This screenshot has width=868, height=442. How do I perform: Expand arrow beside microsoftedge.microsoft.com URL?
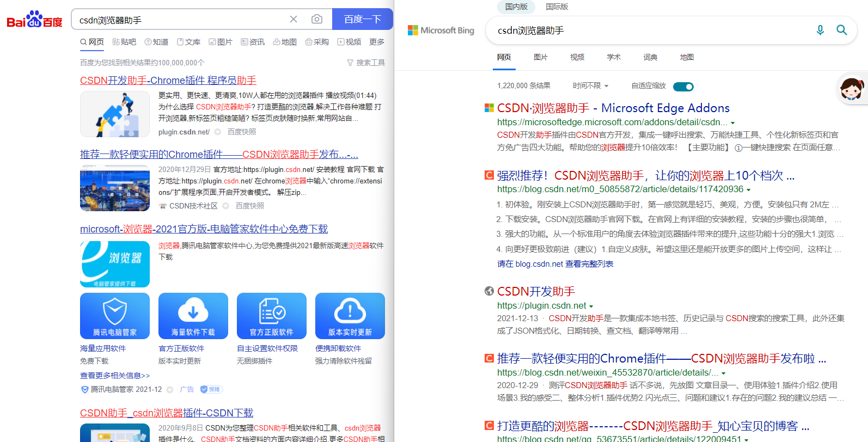click(733, 123)
